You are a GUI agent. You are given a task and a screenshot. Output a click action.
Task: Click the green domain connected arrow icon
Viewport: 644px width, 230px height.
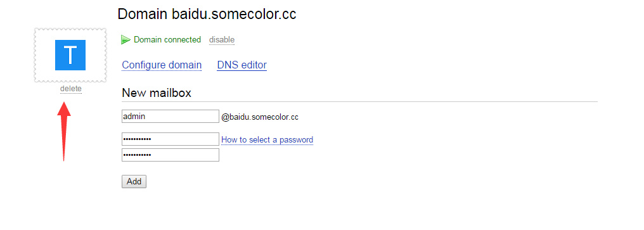click(126, 40)
